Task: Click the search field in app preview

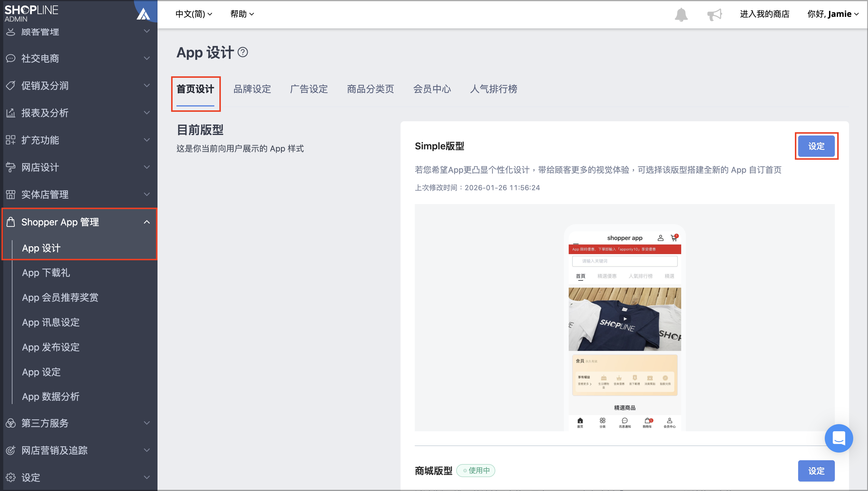Action: 625,261
